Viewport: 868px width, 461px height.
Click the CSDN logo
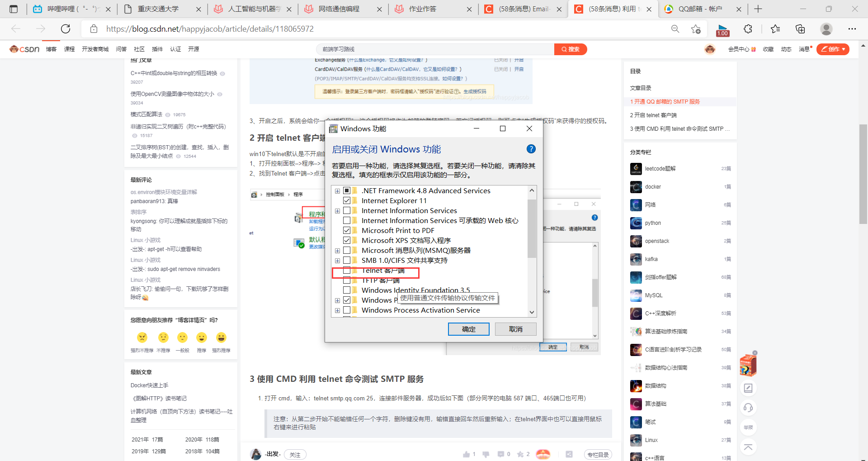point(24,49)
